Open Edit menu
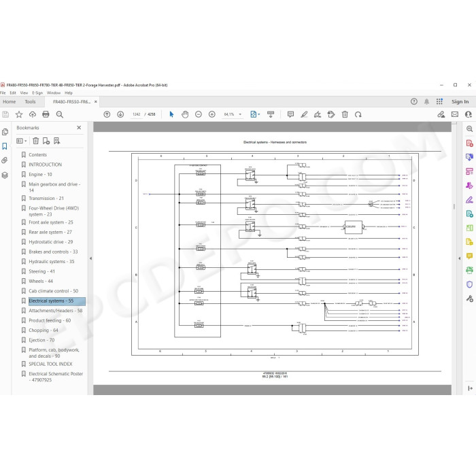This screenshot has width=476, height=476. tap(13, 93)
